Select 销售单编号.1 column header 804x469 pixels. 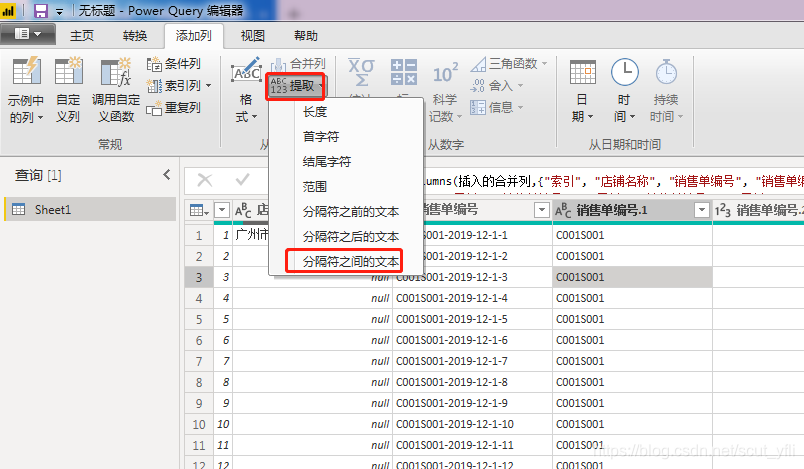pos(632,210)
